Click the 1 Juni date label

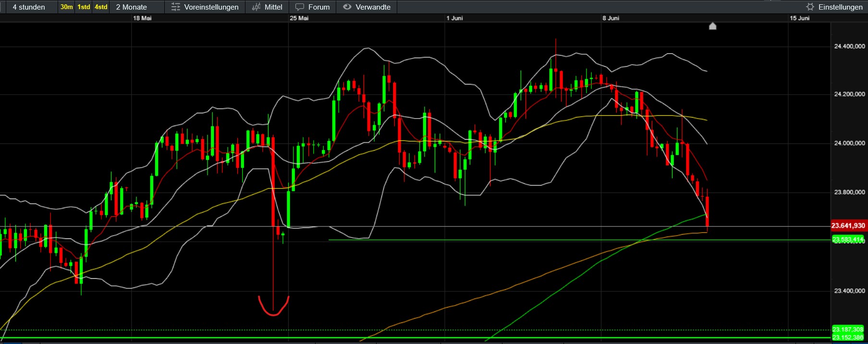tap(454, 18)
